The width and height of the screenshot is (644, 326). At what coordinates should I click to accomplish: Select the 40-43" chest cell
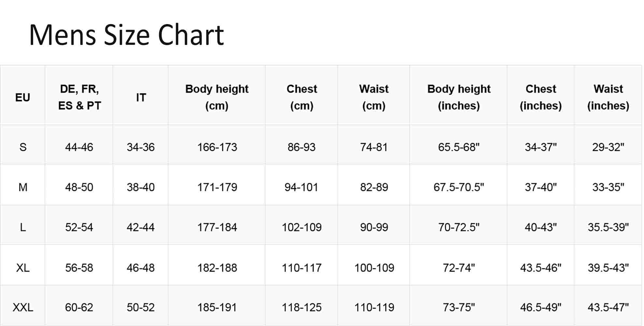(541, 227)
